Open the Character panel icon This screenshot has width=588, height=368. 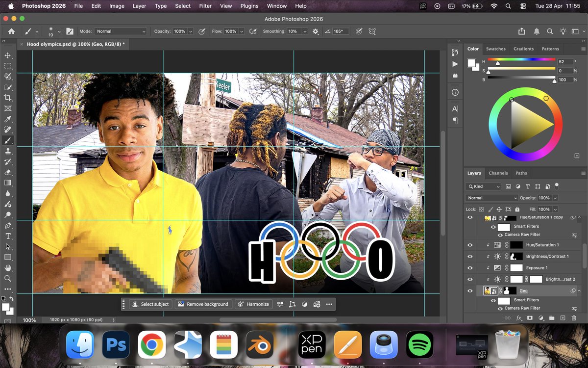click(x=455, y=108)
